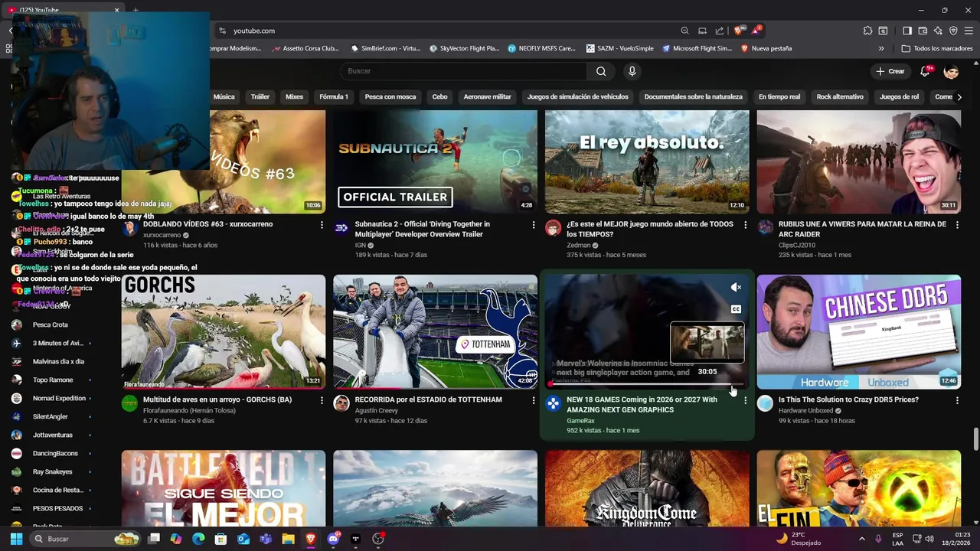
Task: Click the Crear button
Action: pyautogui.click(x=890, y=71)
